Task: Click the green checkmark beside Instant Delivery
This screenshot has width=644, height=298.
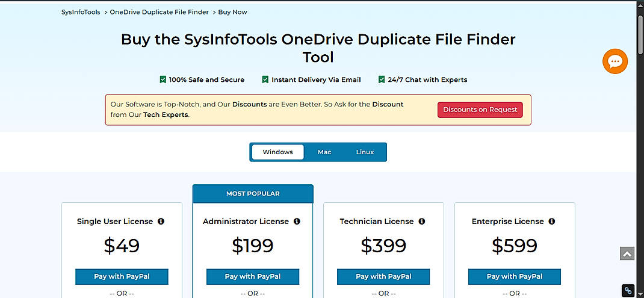Action: 265,79
